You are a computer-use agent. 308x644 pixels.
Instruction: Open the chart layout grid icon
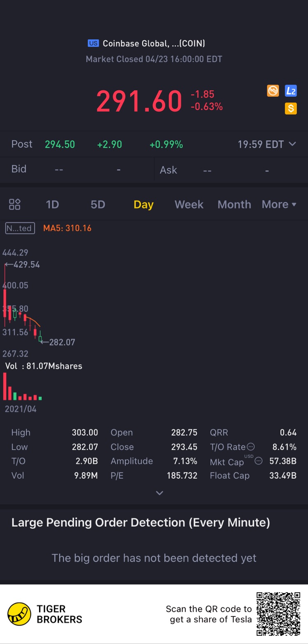(x=15, y=204)
